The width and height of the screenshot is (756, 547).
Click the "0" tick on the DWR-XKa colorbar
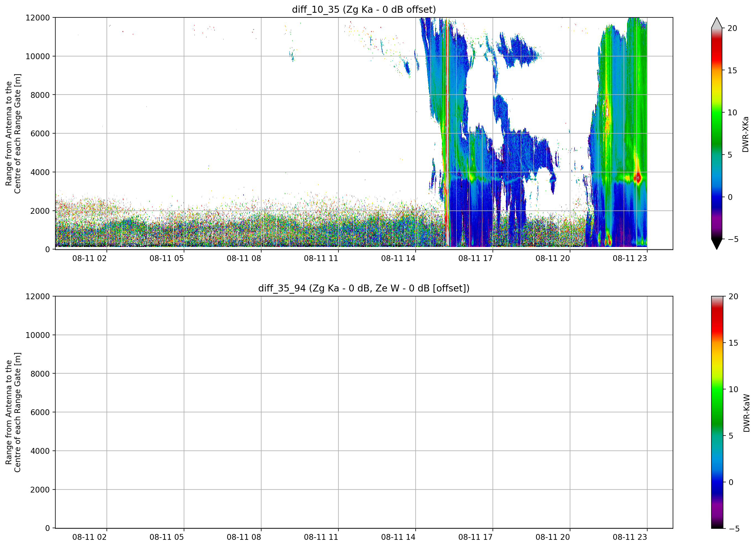point(730,197)
